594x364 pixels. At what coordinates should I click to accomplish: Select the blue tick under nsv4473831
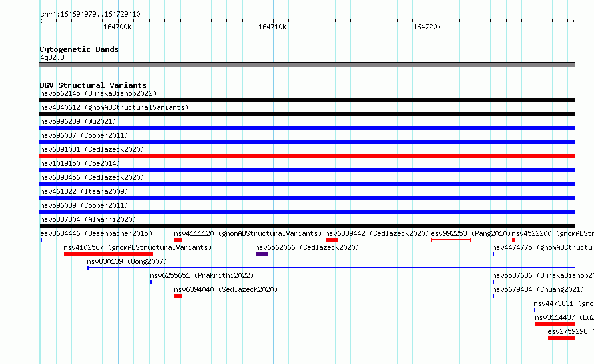pyautogui.click(x=535, y=310)
